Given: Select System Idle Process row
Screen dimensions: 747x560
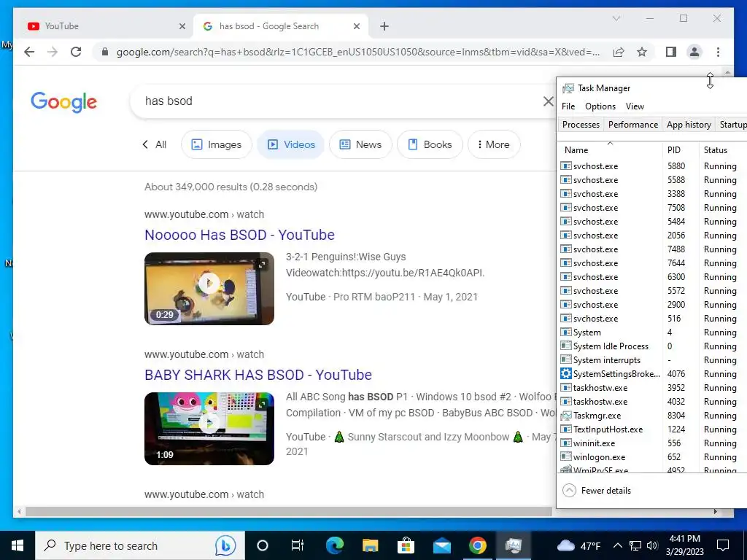Looking at the screenshot, I should click(653, 346).
